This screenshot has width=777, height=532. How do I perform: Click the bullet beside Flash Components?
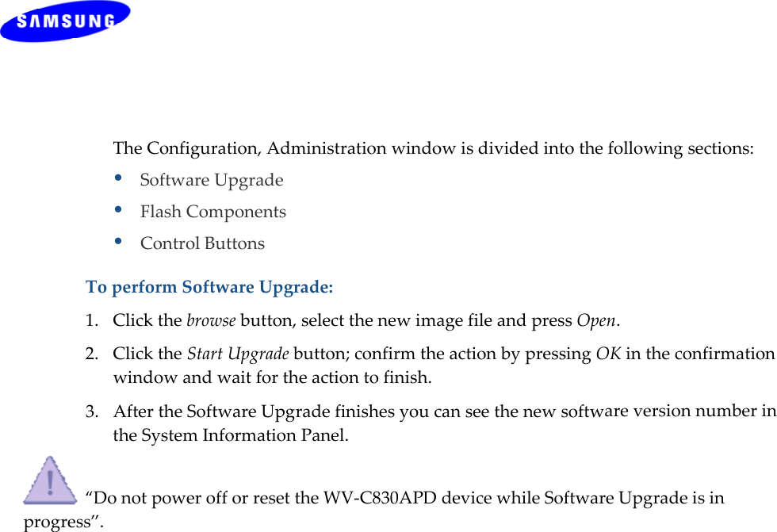coord(118,210)
